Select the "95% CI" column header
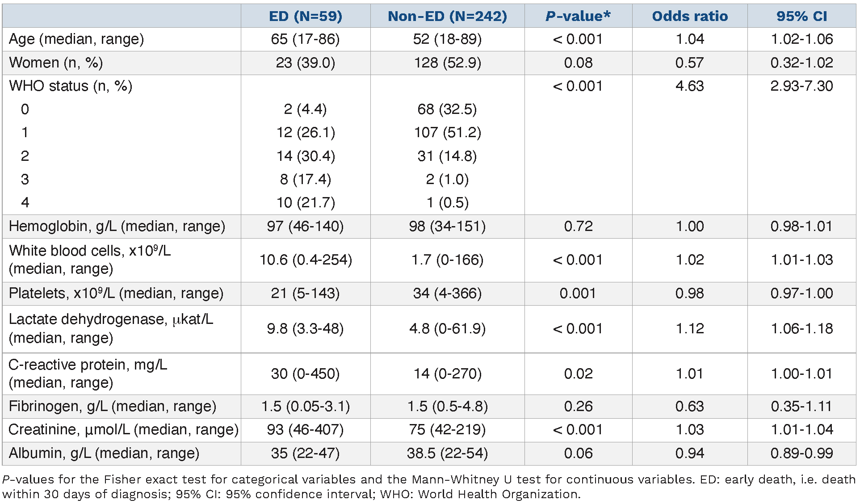The image size is (860, 504). pos(801,16)
